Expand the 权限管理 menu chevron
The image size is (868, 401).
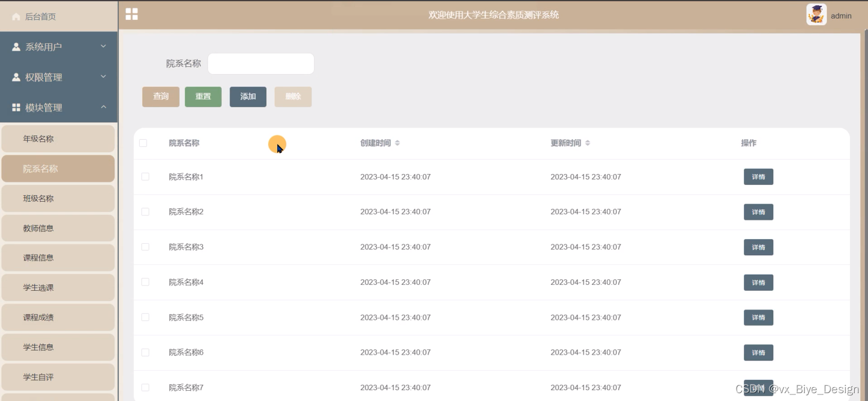pyautogui.click(x=103, y=76)
